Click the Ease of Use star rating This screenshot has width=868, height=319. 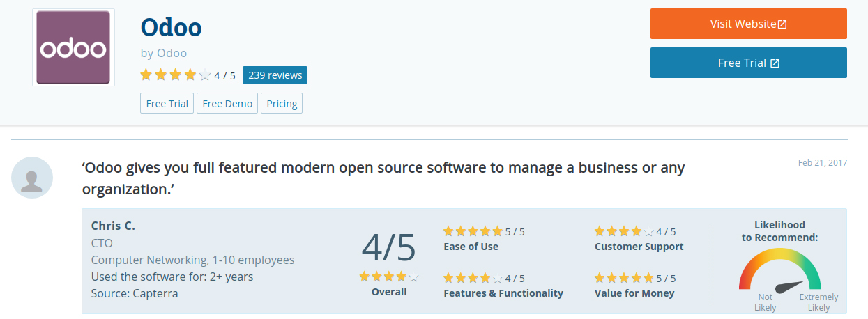[x=473, y=231]
